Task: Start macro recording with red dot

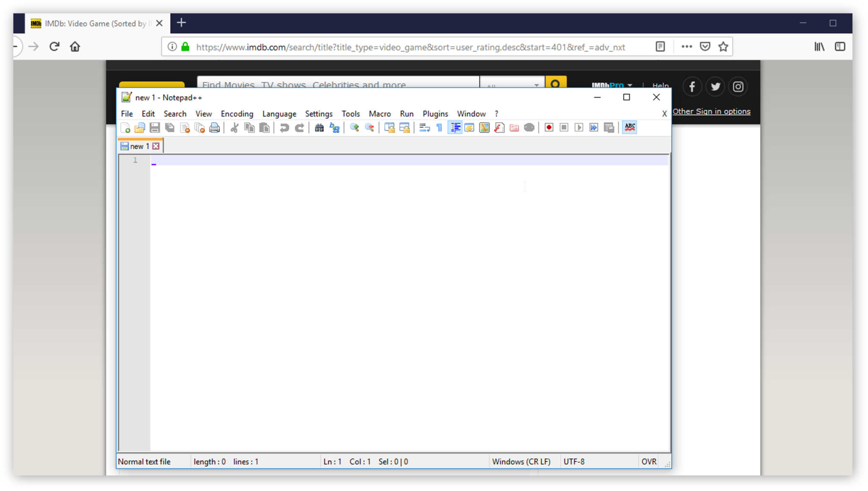Action: click(549, 128)
